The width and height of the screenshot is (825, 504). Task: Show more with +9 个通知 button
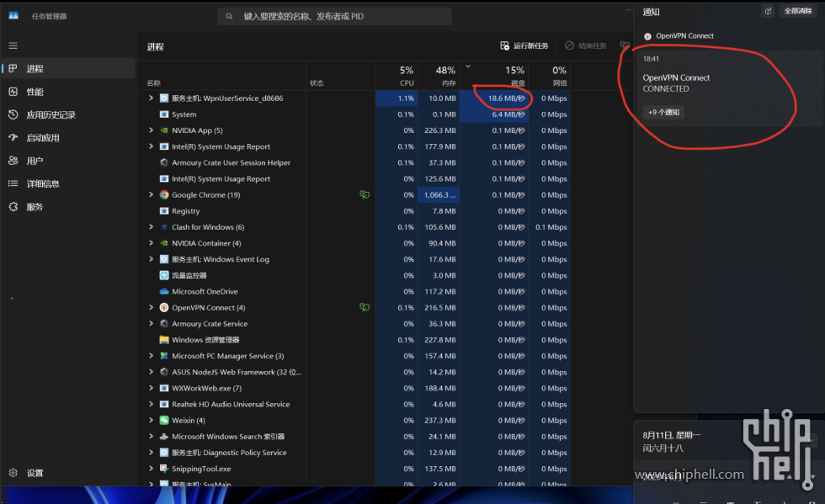(x=663, y=112)
